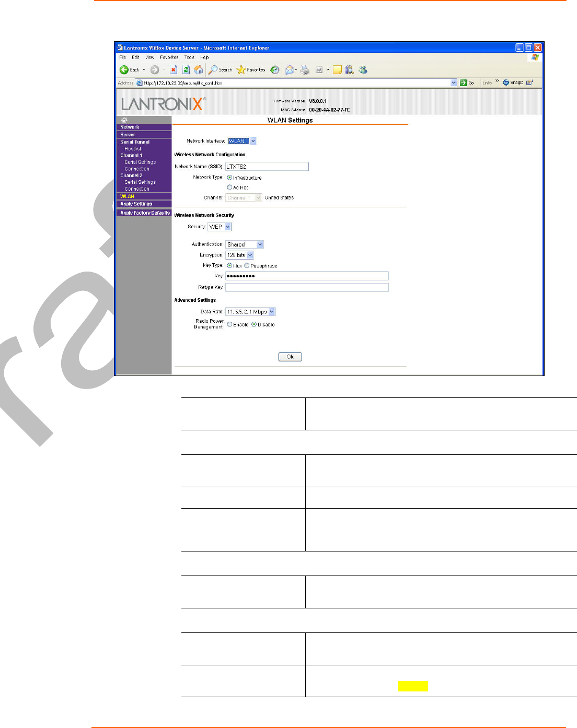Click Apply Factory Defaults
Image resolution: width=577 pixels, height=728 pixels.
(x=144, y=213)
